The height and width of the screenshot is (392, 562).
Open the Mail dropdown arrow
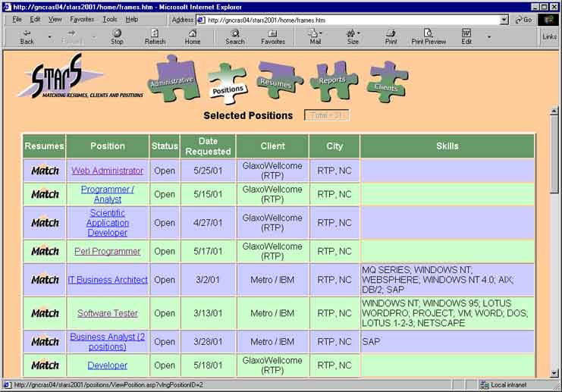pyautogui.click(x=321, y=33)
